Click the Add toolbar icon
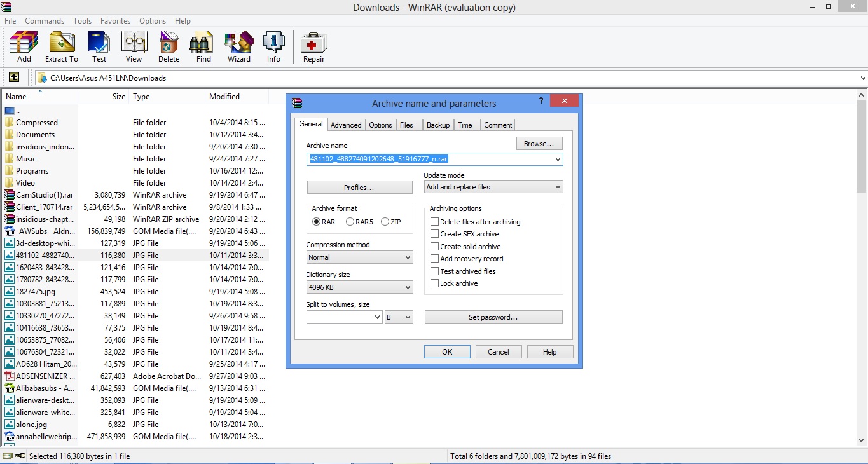This screenshot has width=868, height=464. [24, 43]
